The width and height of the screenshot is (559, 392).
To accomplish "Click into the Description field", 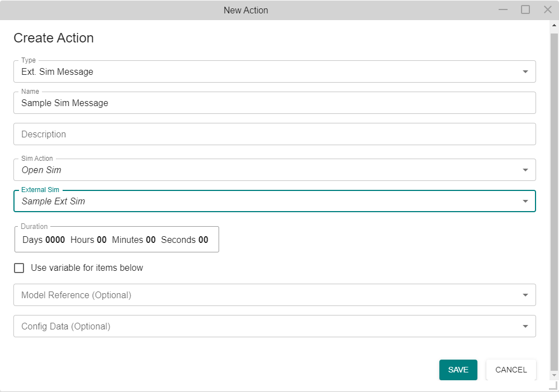I will click(274, 134).
